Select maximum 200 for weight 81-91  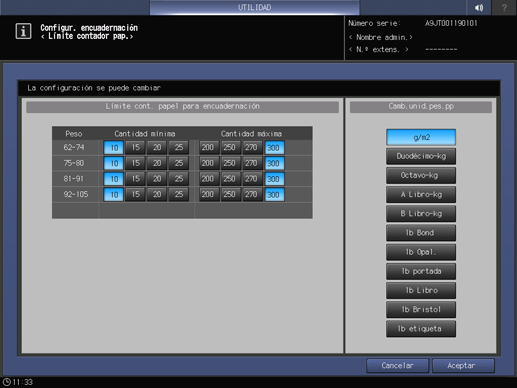(209, 179)
